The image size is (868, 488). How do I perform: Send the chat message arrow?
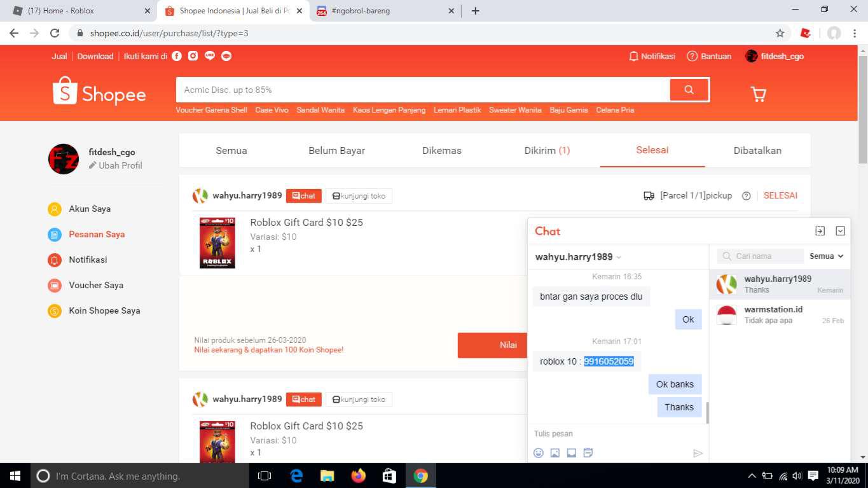coord(698,453)
